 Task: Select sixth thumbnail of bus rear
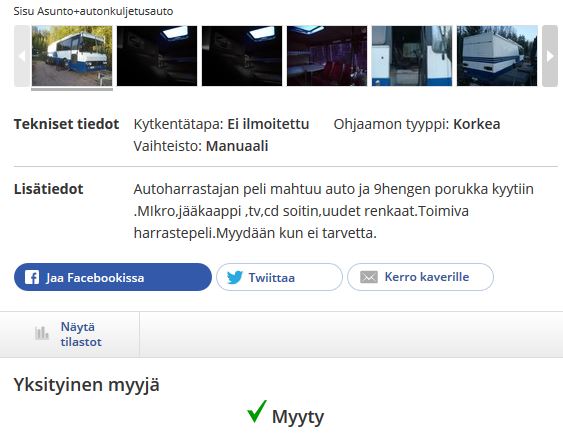(x=497, y=56)
